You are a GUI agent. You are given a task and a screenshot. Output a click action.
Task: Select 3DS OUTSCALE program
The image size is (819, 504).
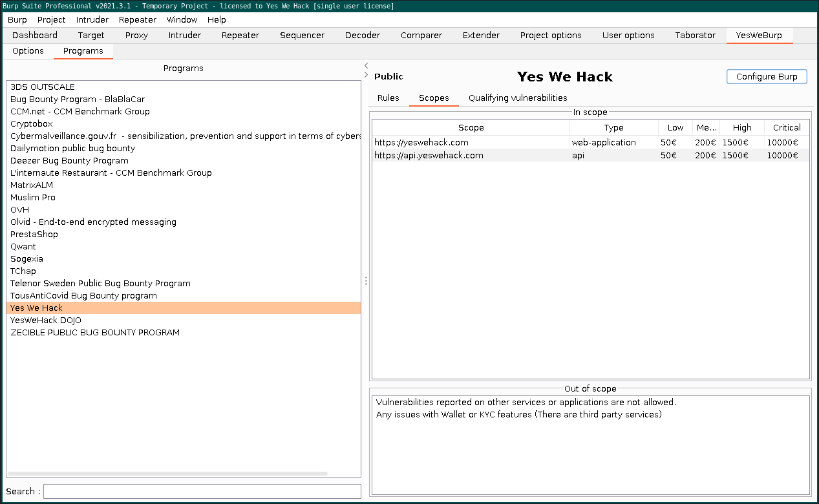click(x=184, y=87)
